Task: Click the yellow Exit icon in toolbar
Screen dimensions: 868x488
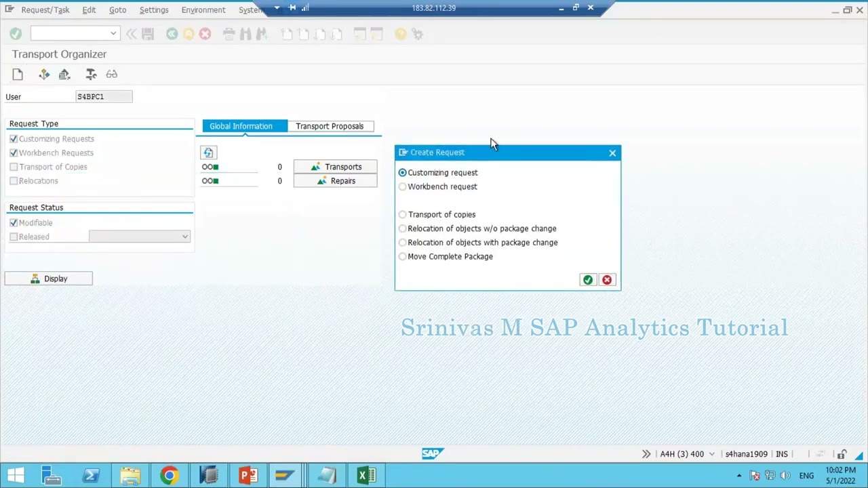Action: 189,34
